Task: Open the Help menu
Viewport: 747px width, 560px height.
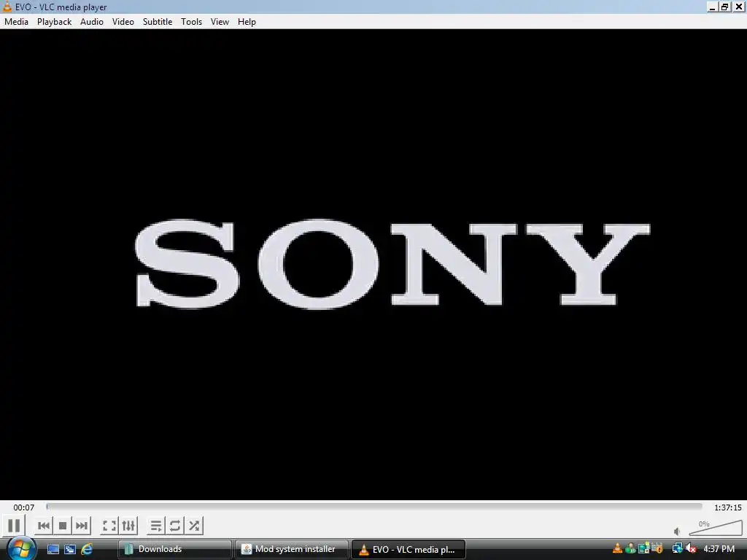Action: pyautogui.click(x=247, y=22)
